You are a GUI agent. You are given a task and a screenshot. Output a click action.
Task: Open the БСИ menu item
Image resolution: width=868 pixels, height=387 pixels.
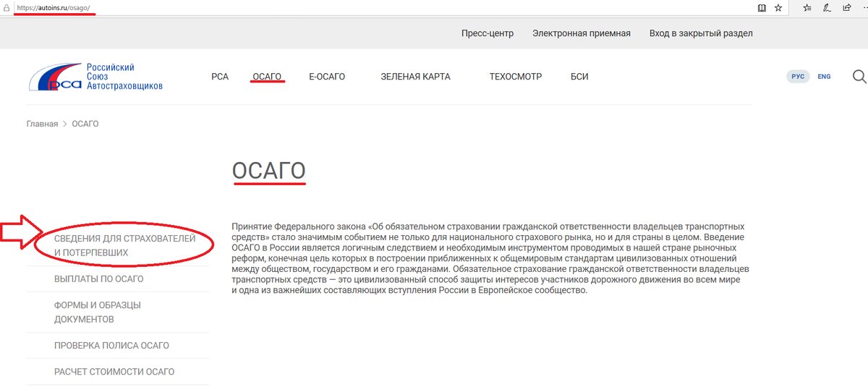click(579, 77)
